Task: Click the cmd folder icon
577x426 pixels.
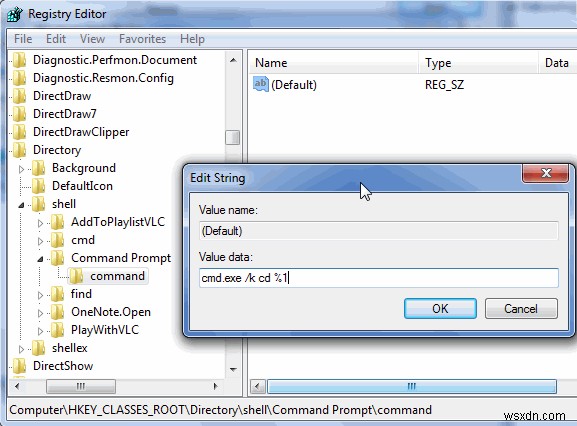Action: pyautogui.click(x=57, y=240)
